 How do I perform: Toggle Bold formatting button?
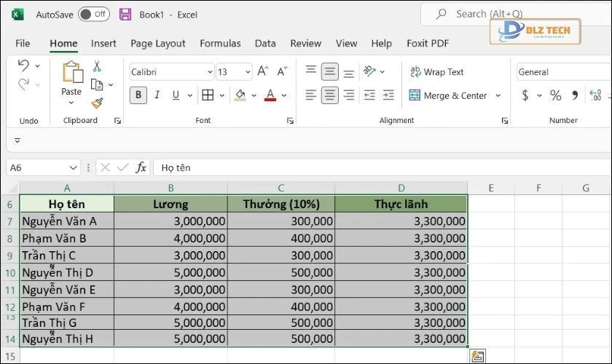pyautogui.click(x=138, y=95)
